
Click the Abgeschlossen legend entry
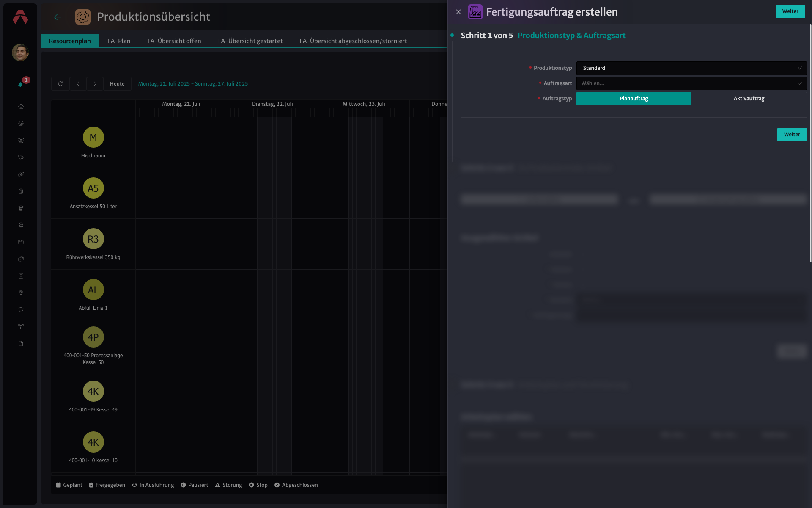(x=296, y=485)
